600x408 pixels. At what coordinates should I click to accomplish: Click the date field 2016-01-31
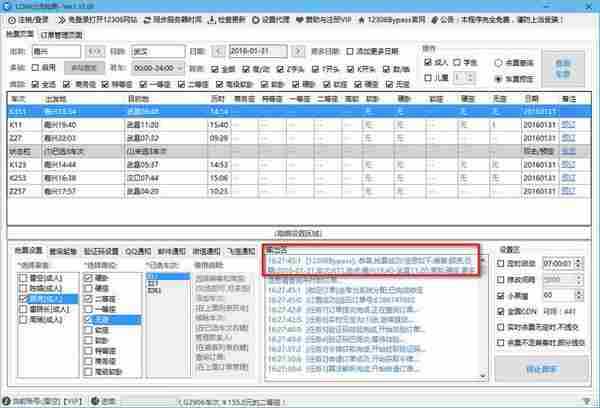[x=258, y=51]
